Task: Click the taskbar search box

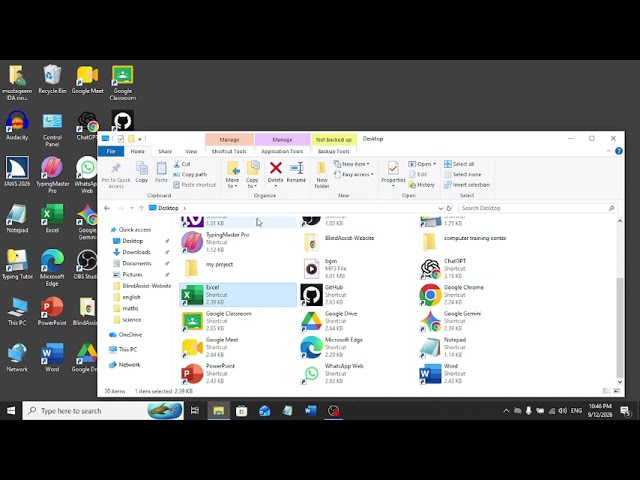Action: (103, 411)
